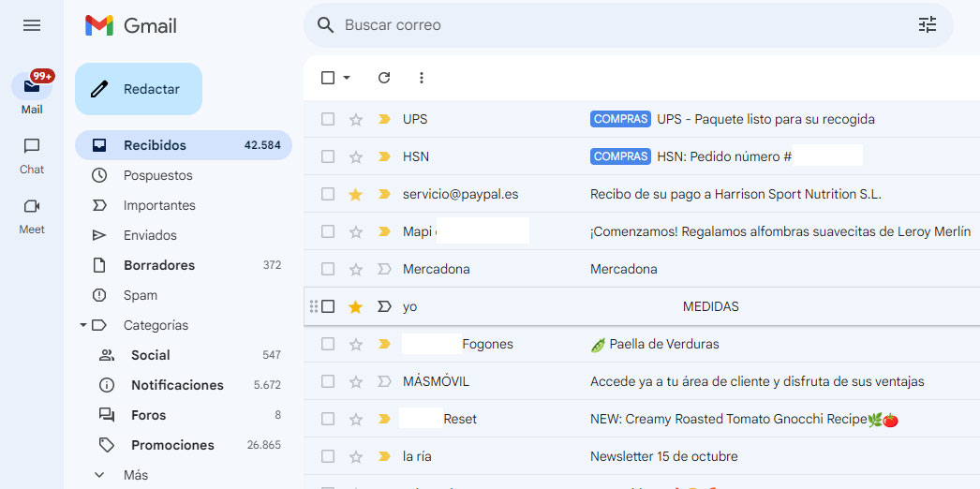980x489 pixels.
Task: Open the MÁSMÓVIL área de cliente email
Action: (x=757, y=381)
